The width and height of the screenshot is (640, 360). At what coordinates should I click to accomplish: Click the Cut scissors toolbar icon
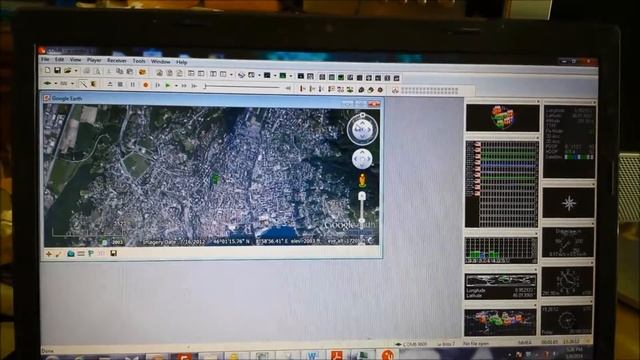[x=109, y=72]
